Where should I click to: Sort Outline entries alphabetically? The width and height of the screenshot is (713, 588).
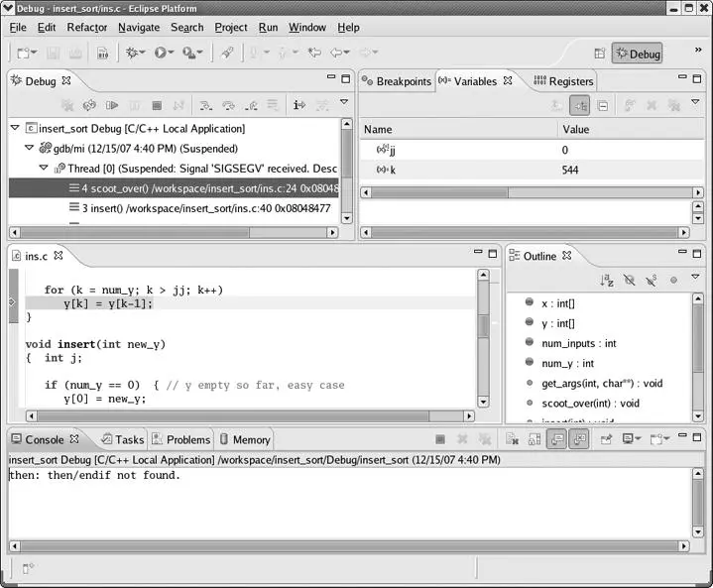pos(607,281)
